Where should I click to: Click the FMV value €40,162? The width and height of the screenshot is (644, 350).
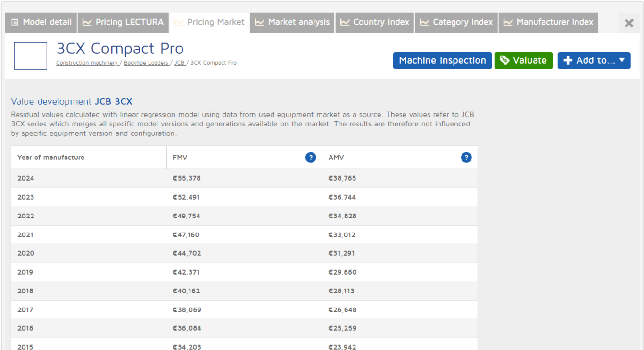tap(187, 291)
